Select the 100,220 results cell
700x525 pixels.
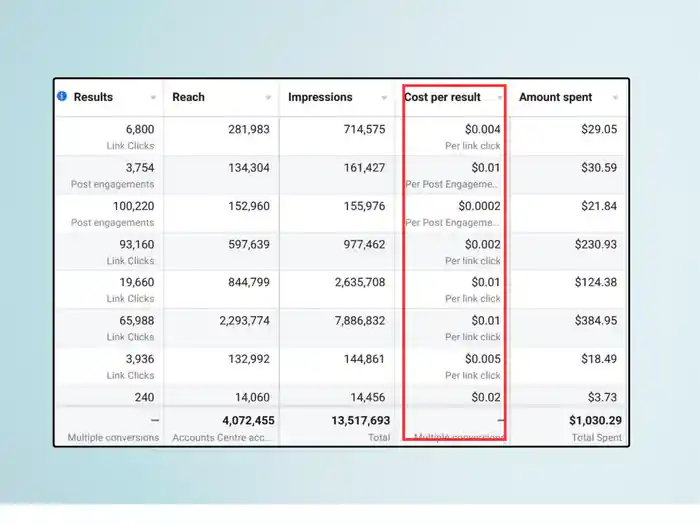[x=133, y=206]
